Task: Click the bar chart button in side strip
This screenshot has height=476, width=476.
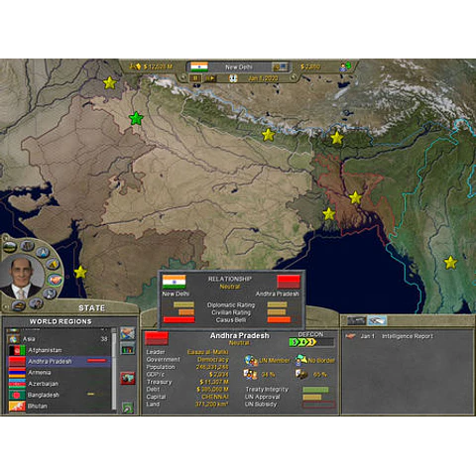Action: click(x=128, y=348)
